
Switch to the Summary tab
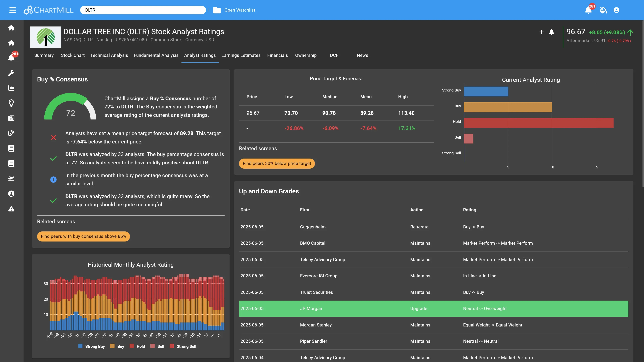click(x=44, y=55)
